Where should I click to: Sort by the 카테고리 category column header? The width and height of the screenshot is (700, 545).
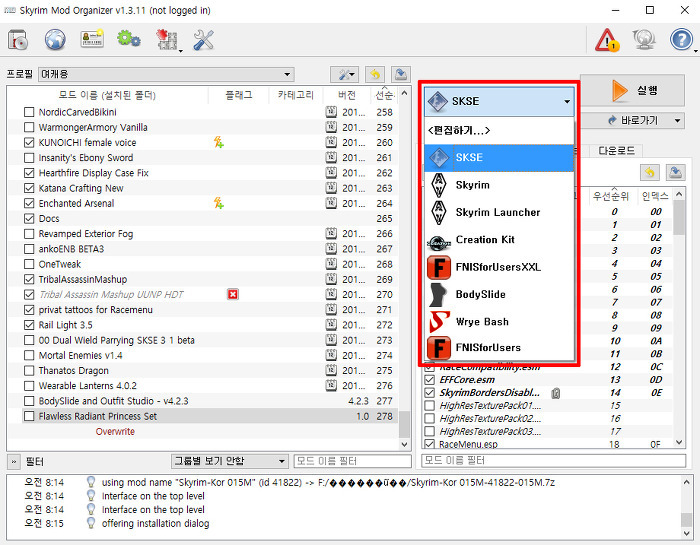(x=296, y=95)
